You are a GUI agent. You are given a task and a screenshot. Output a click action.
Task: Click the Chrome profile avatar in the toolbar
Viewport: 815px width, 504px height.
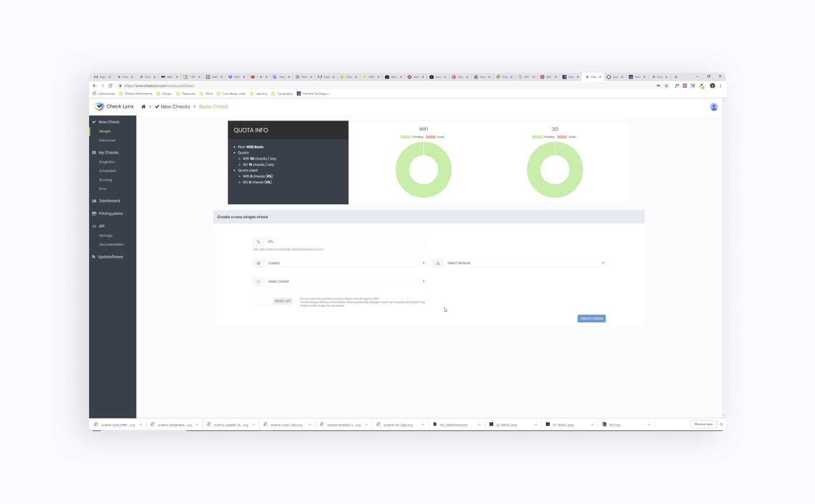point(712,86)
